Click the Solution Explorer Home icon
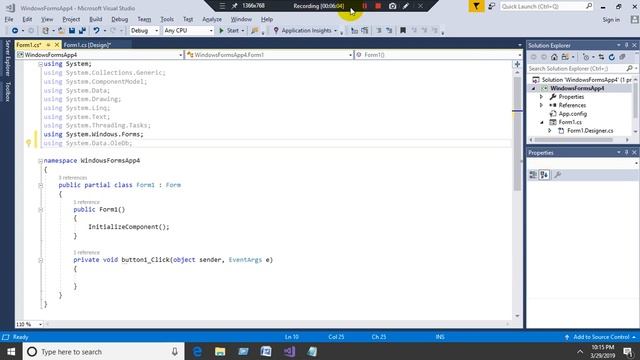 [554, 57]
